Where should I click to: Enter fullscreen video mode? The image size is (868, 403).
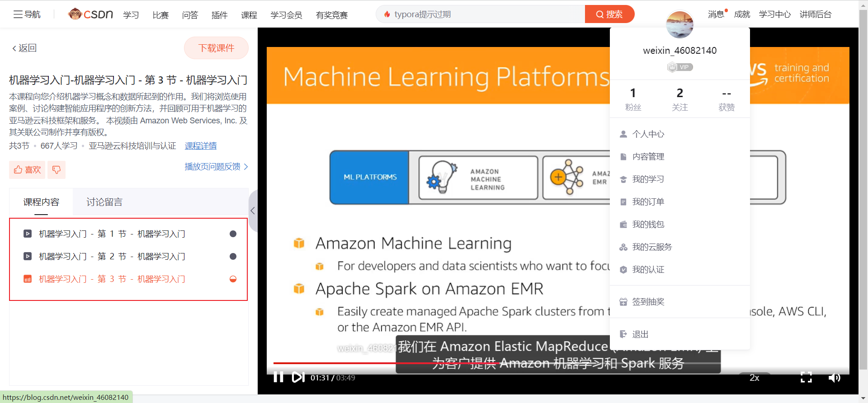(806, 377)
